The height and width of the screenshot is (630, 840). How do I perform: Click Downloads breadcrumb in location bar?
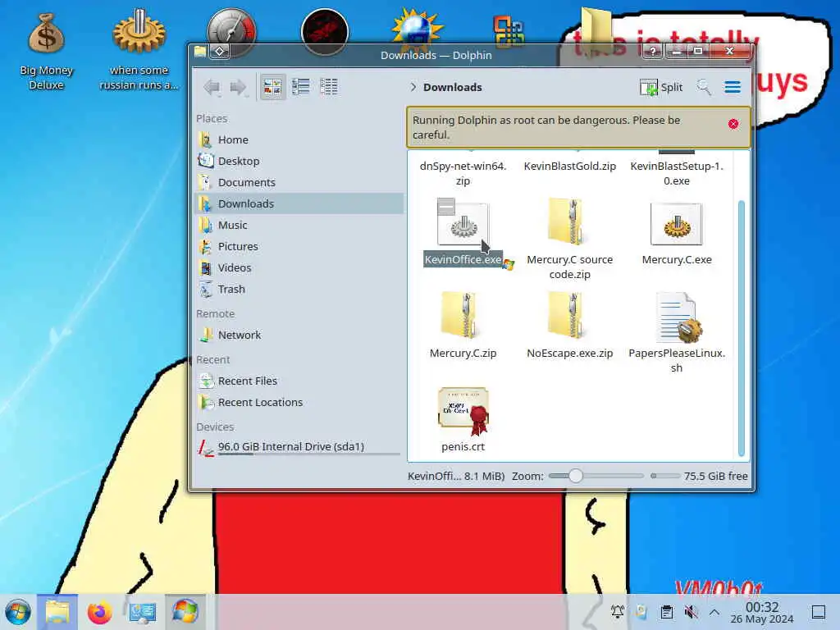[452, 87]
